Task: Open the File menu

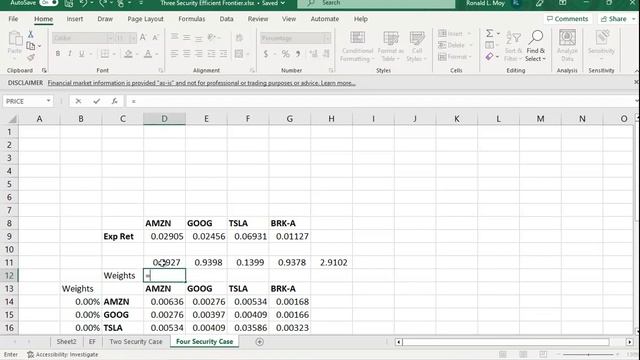Action: 13,19
